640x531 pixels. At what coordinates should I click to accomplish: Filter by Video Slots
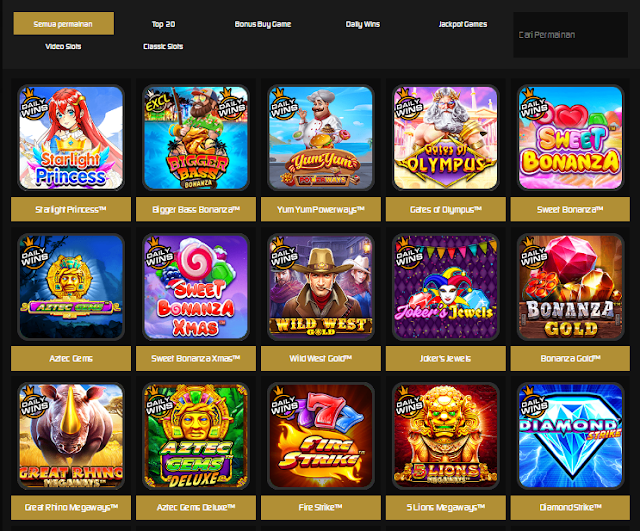point(63,46)
